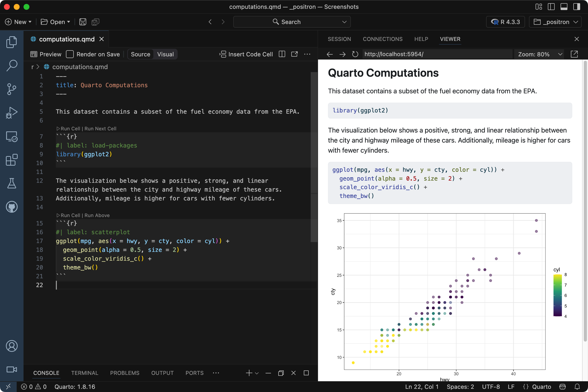Image resolution: width=588 pixels, height=392 pixels.
Task: Open the Explorer view in the activity bar
Action: click(x=12, y=42)
